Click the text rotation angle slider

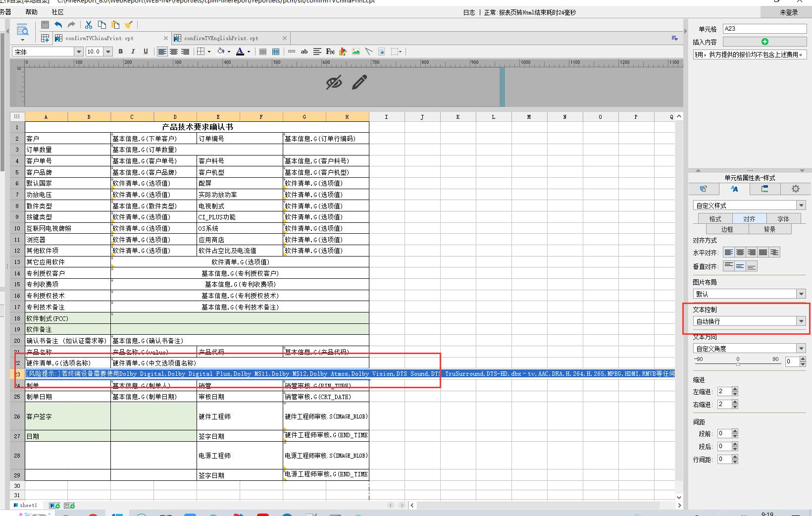(738, 363)
